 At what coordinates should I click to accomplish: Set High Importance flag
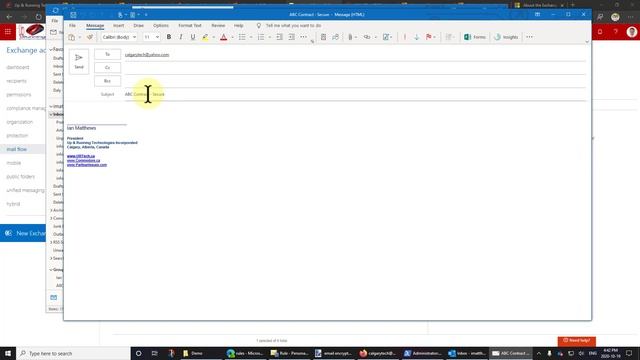[405, 37]
